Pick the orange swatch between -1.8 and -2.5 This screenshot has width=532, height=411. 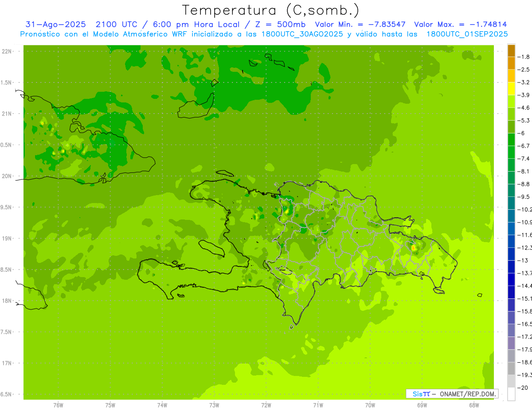tap(511, 63)
